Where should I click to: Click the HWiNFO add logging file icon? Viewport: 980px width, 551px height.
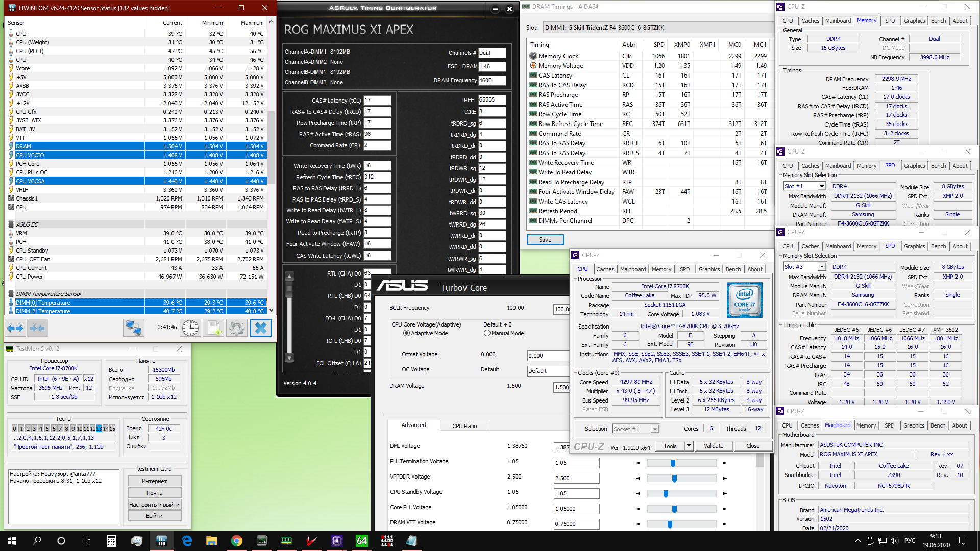coord(213,328)
